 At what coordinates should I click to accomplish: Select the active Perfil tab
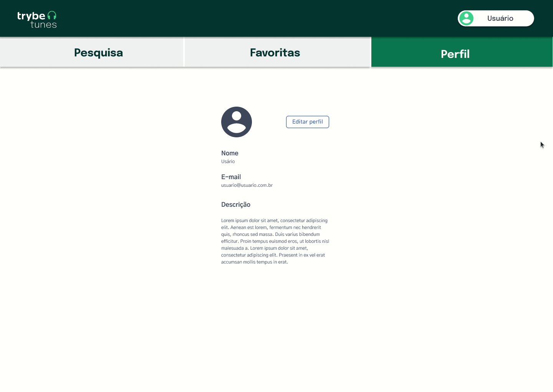coord(455,54)
